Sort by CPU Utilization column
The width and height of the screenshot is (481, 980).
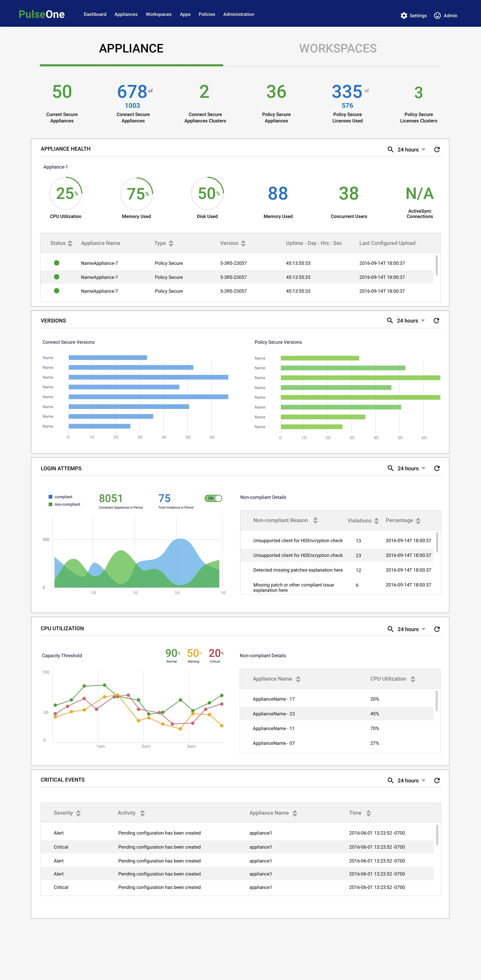pyautogui.click(x=413, y=679)
